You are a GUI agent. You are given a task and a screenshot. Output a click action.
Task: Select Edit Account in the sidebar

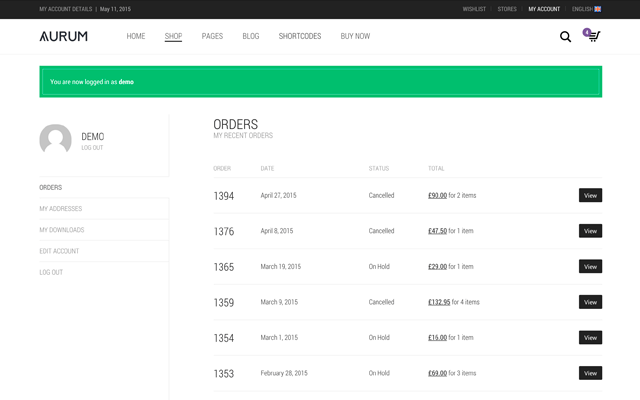[59, 251]
